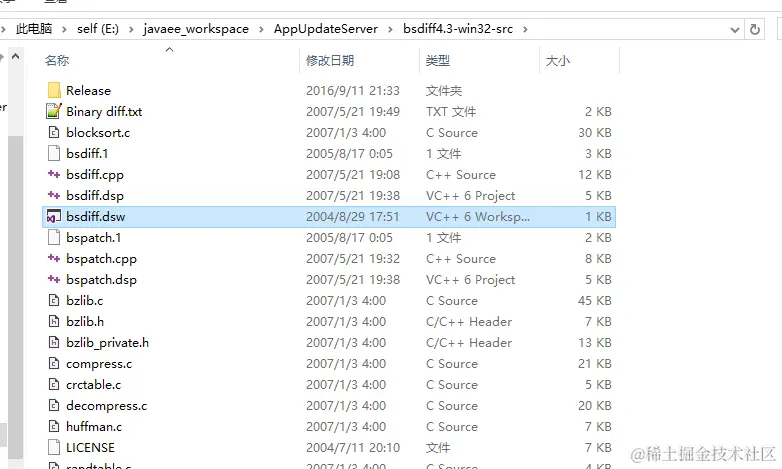Select the file name bsdiff.cpp
The height and width of the screenshot is (469, 782).
tap(95, 175)
